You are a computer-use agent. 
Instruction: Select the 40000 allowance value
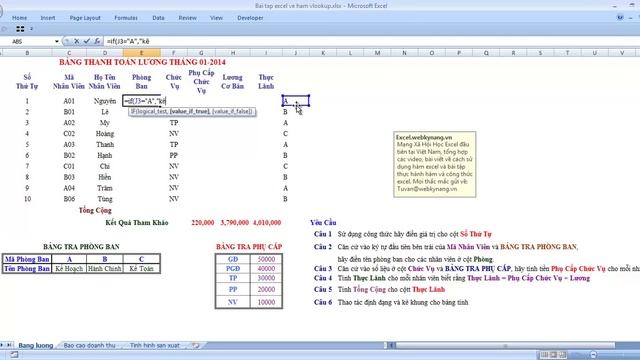click(266, 269)
